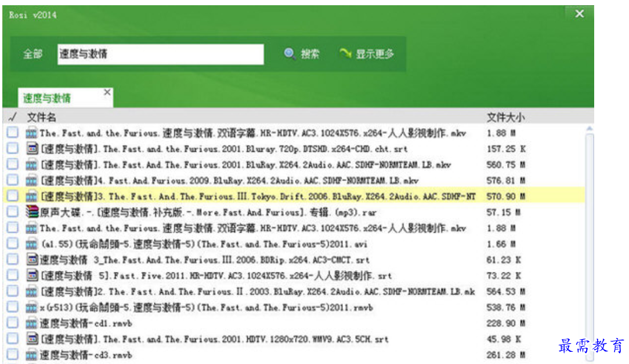Check box for 速度与激情-cd1.rmvb
The width and height of the screenshot is (629, 364).
(12, 323)
